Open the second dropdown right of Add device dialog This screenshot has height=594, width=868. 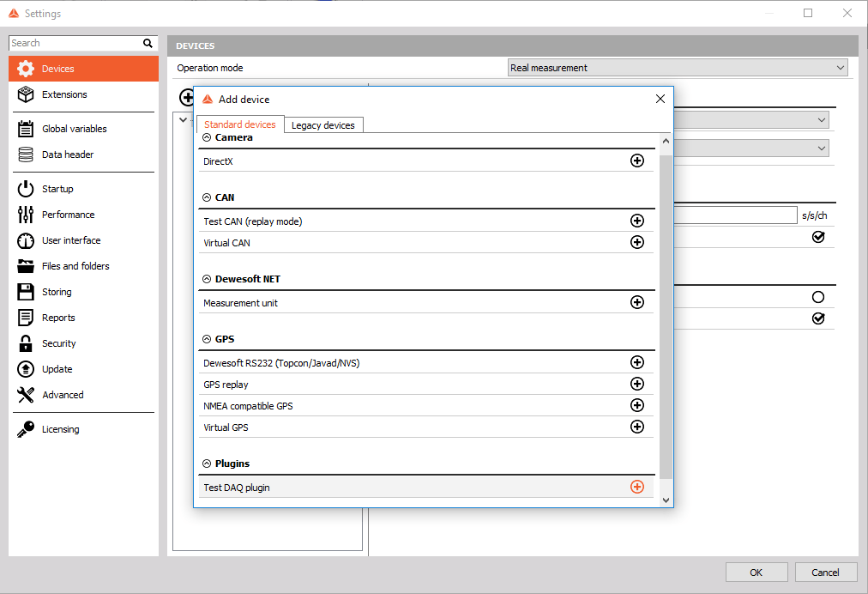click(751, 148)
